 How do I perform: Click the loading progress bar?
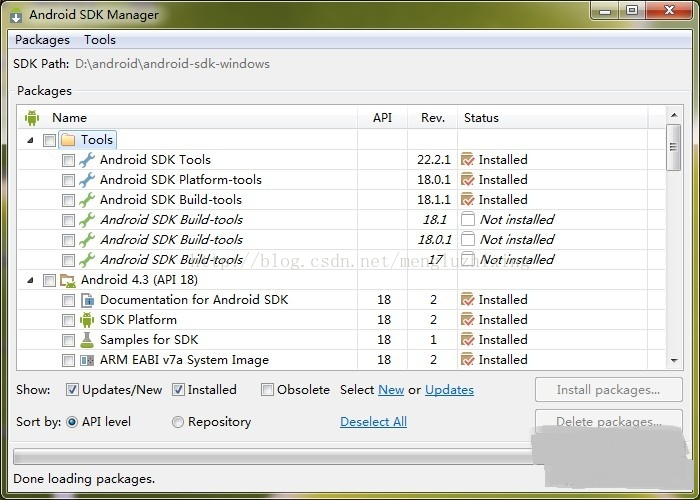tap(275, 457)
